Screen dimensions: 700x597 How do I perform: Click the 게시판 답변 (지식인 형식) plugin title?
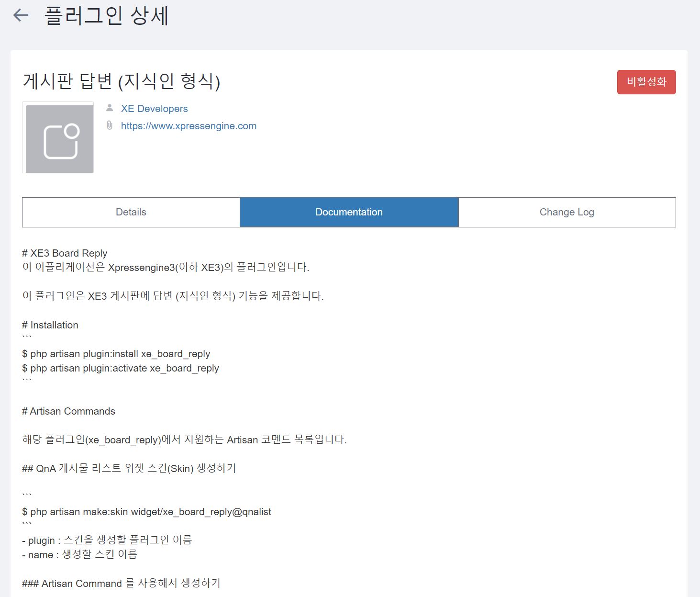[122, 81]
